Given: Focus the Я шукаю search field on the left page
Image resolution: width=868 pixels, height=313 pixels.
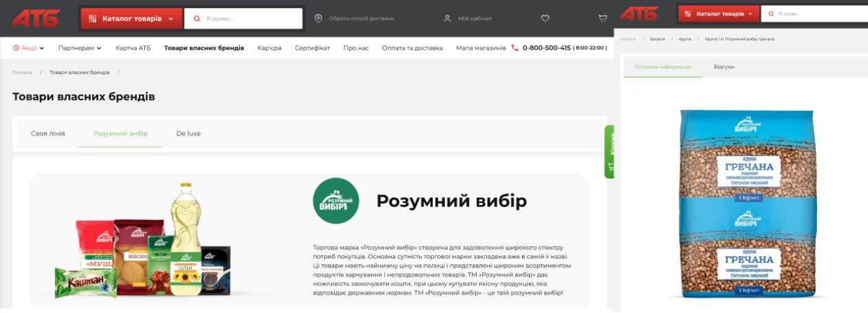Looking at the screenshot, I should tap(243, 19).
